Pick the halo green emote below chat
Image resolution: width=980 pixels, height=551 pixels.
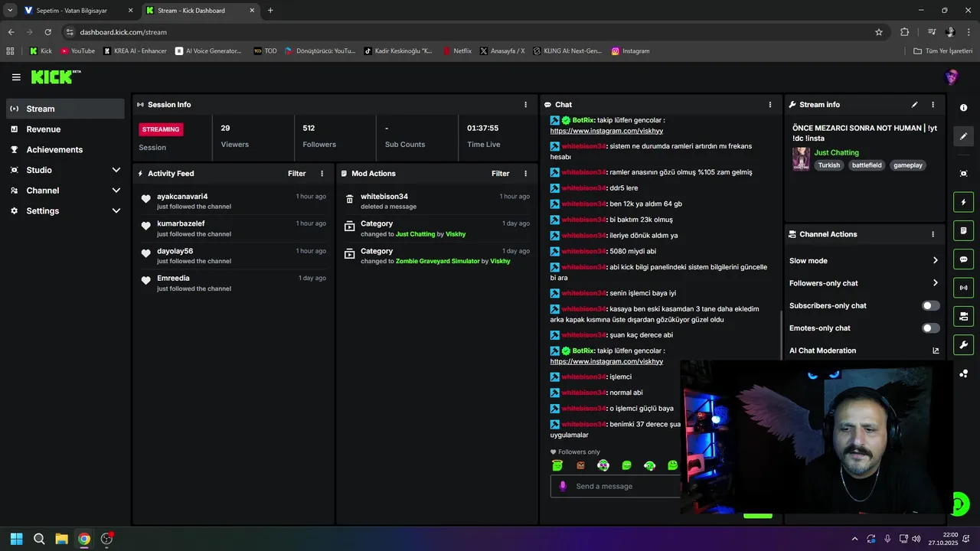pos(557,465)
